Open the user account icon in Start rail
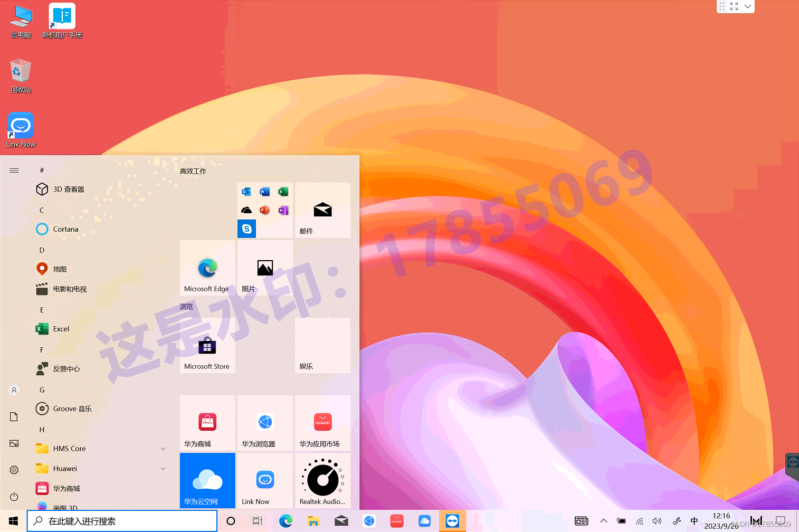Screen dimensions: 799x532 click(14, 390)
